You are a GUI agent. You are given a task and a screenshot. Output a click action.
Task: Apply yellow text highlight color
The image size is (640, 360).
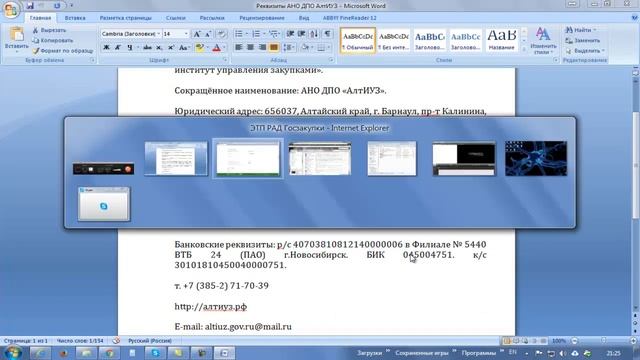click(199, 48)
